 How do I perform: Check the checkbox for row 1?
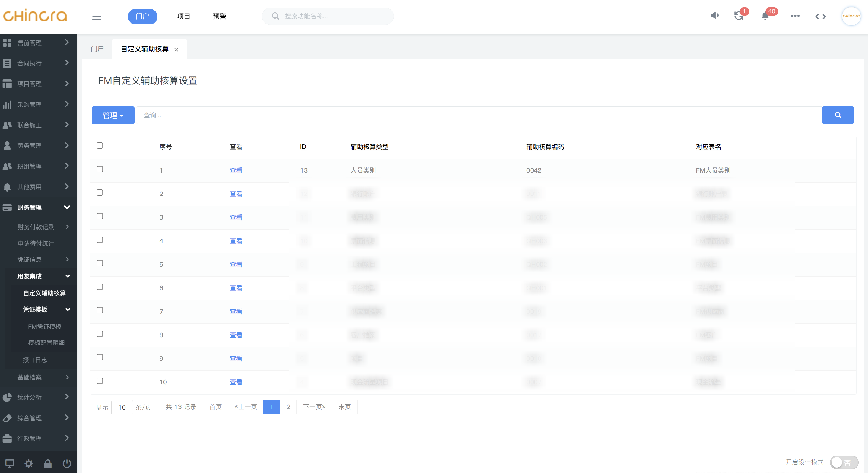[100, 169]
